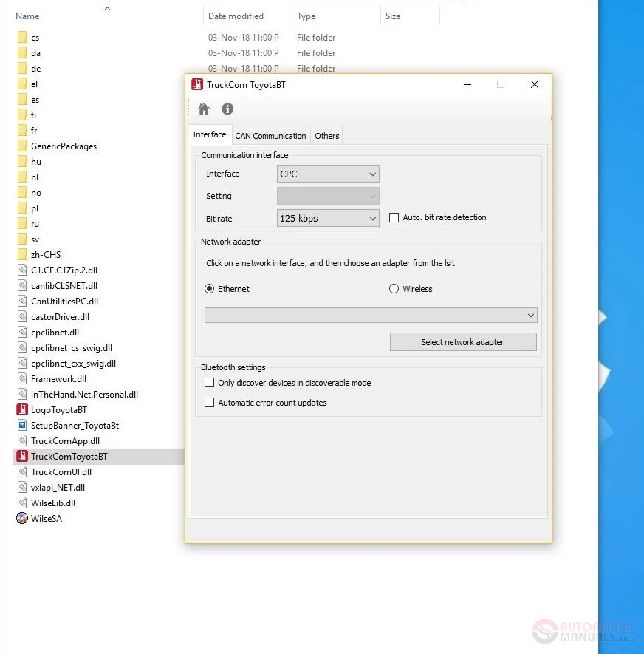Select the es folder icon
The image size is (644, 654).
[22, 100]
